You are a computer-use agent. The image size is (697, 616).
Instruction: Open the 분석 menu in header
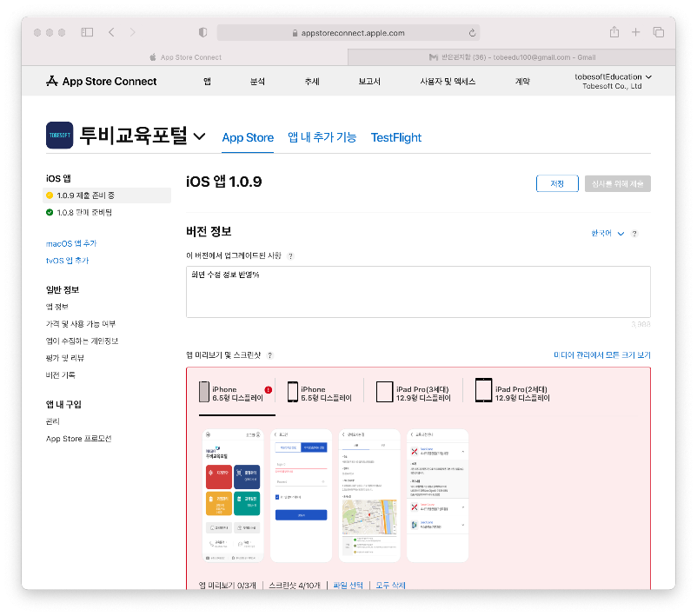click(x=257, y=82)
